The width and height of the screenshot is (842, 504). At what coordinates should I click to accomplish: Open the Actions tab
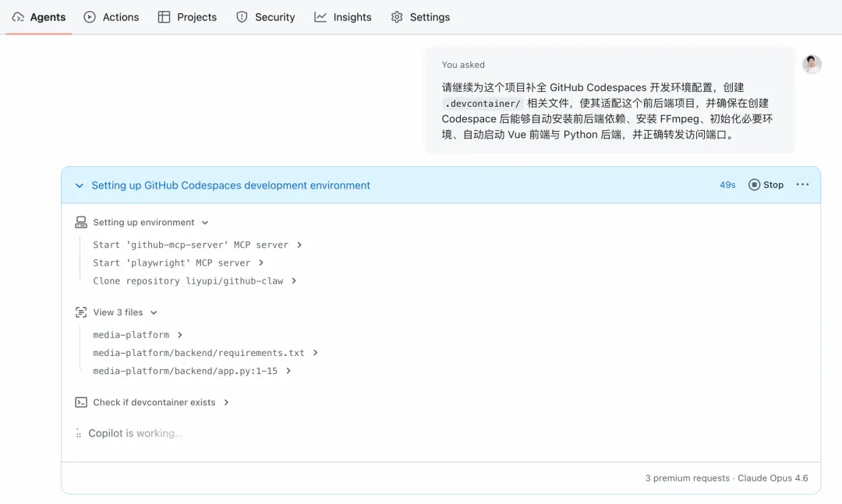coord(111,17)
